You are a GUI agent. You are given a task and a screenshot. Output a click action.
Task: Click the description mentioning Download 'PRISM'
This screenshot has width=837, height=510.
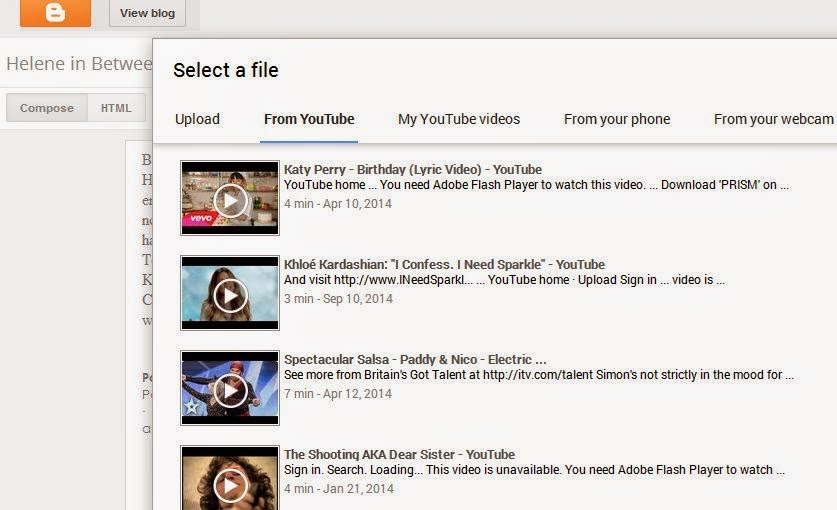pos(536,185)
